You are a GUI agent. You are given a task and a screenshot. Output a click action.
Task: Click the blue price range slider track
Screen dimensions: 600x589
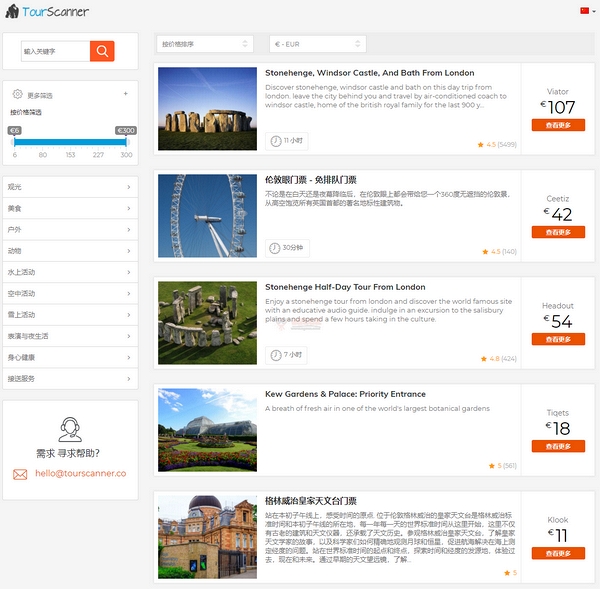coord(70,142)
